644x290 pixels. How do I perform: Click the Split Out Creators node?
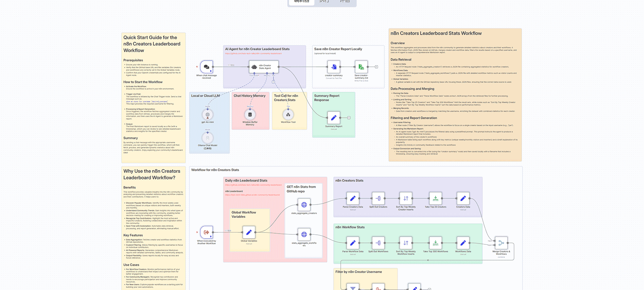click(378, 199)
